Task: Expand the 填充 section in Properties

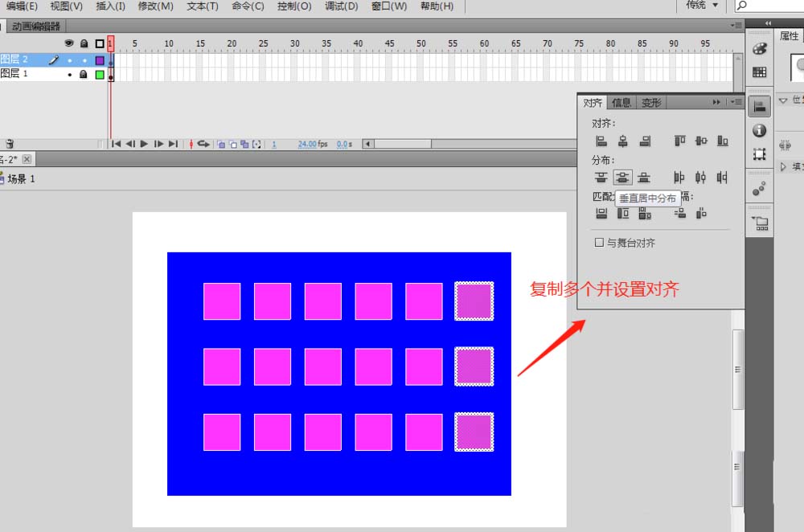Action: pyautogui.click(x=784, y=166)
